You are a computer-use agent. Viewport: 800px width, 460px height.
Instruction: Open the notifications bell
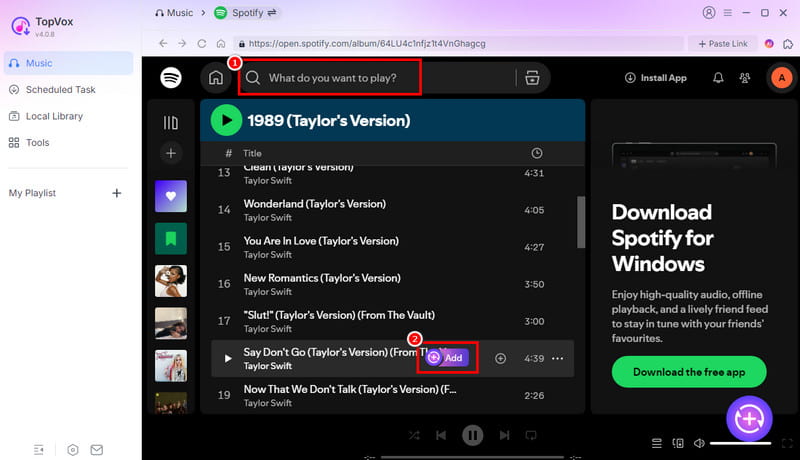coord(718,78)
